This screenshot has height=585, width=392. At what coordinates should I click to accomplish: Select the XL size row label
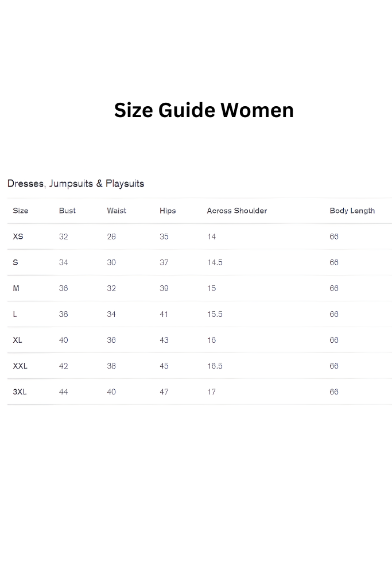(x=17, y=340)
